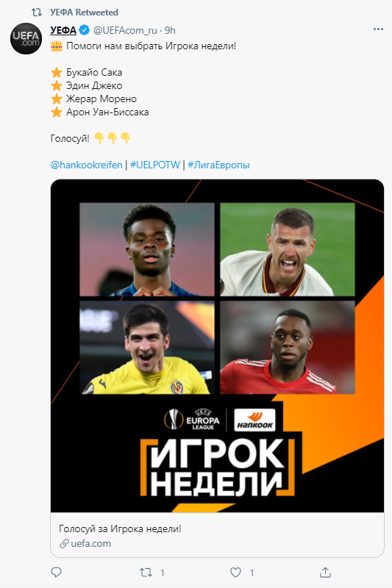Open the #ЛигаЕвропы hashtag
The width and height of the screenshot is (392, 588).
click(218, 165)
